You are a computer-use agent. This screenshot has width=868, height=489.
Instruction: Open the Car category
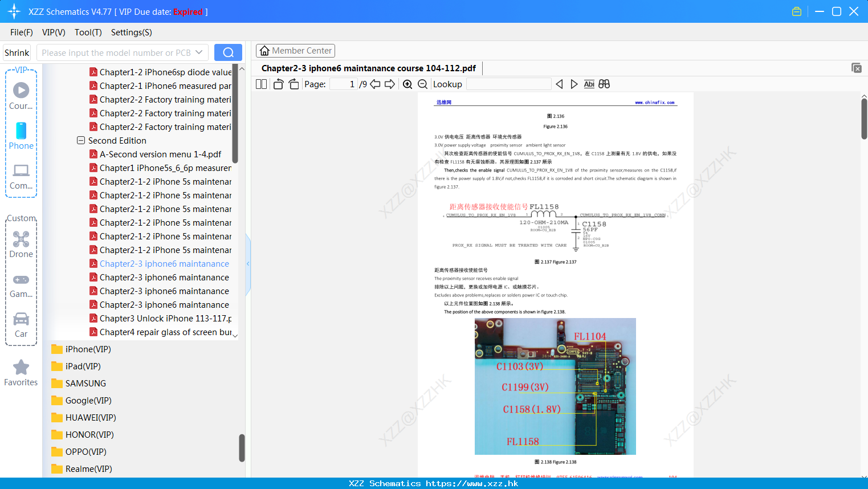click(x=21, y=325)
